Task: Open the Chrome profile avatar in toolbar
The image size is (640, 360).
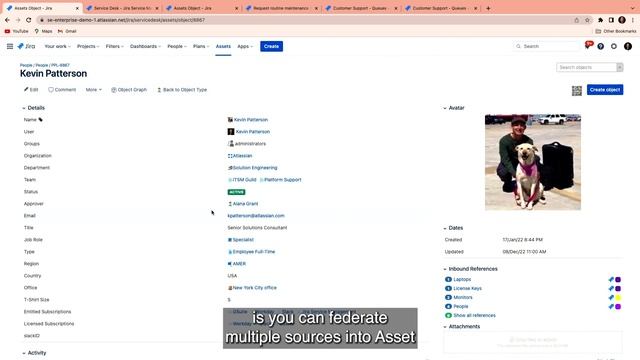Action: click(622, 20)
